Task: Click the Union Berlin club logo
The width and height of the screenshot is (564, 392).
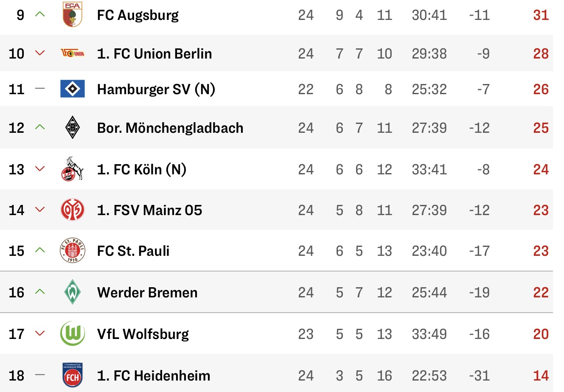Action: pos(73,53)
